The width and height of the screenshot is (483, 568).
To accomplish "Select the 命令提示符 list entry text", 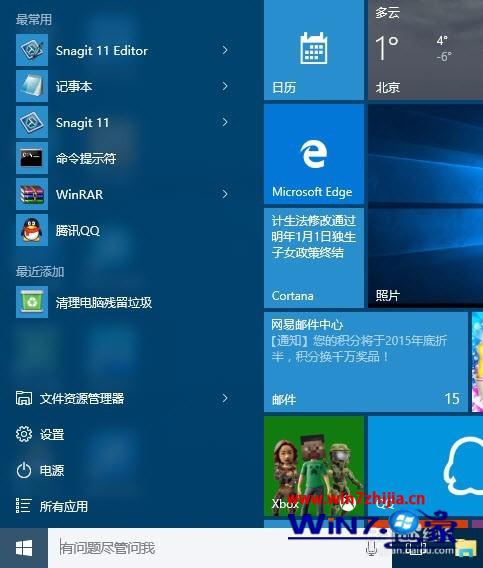I will [86, 158].
